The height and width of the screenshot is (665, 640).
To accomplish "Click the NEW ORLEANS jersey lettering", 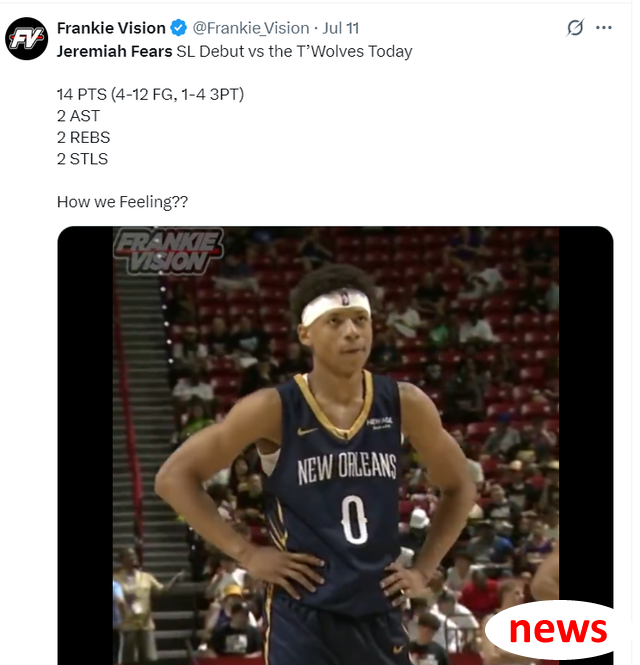I will pos(347,468).
